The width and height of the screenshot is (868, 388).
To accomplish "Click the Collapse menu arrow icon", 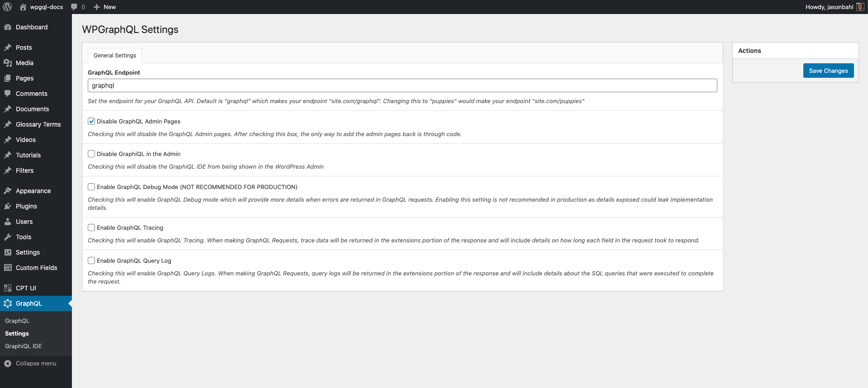I will point(8,364).
